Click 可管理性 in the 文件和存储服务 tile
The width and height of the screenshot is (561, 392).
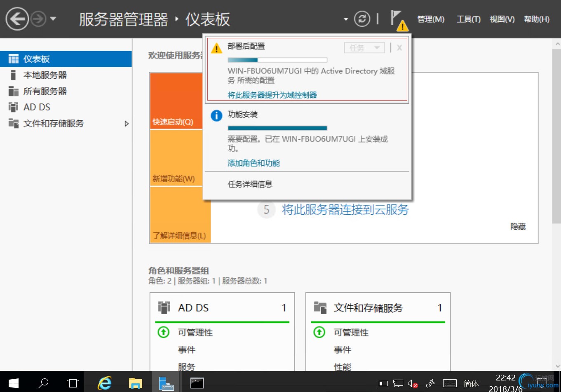click(351, 333)
